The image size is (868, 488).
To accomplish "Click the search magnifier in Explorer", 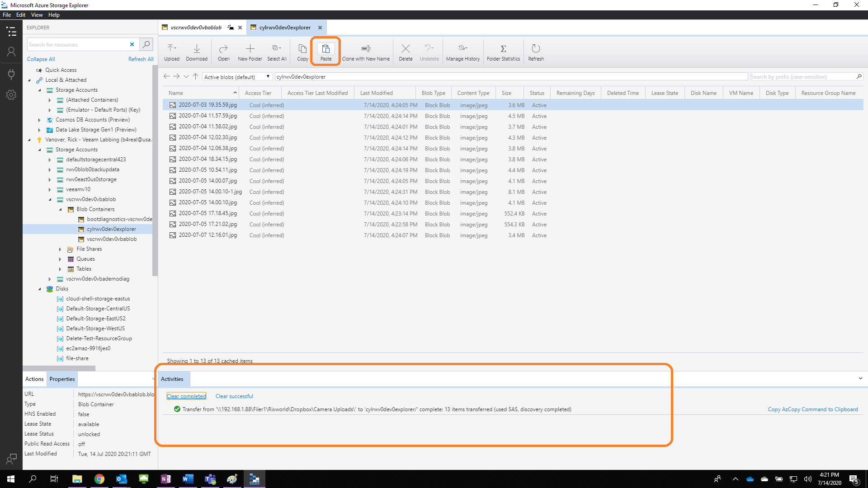I will [146, 44].
